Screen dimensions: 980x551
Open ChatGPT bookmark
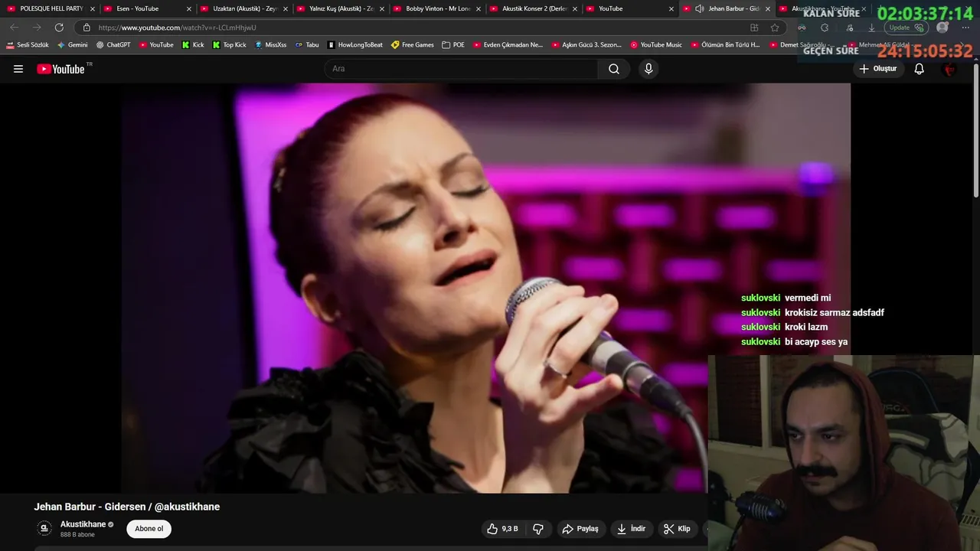click(113, 45)
